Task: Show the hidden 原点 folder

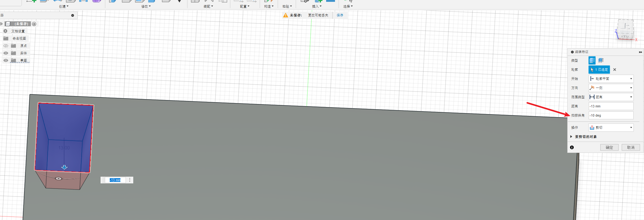Action: click(6, 46)
